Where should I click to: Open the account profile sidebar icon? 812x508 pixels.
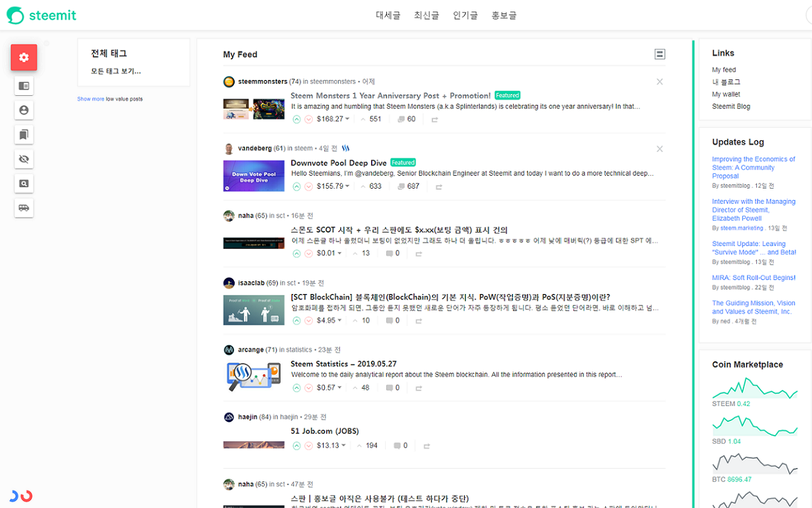pos(24,110)
